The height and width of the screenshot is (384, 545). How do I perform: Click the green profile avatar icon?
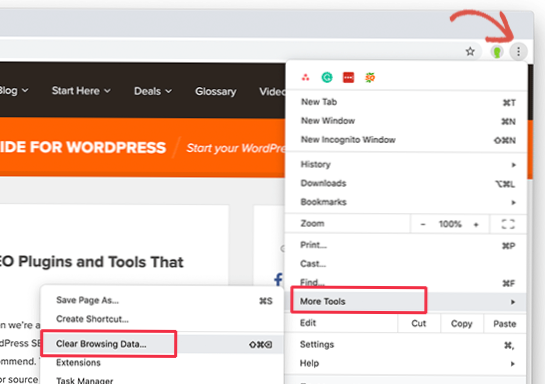[497, 52]
